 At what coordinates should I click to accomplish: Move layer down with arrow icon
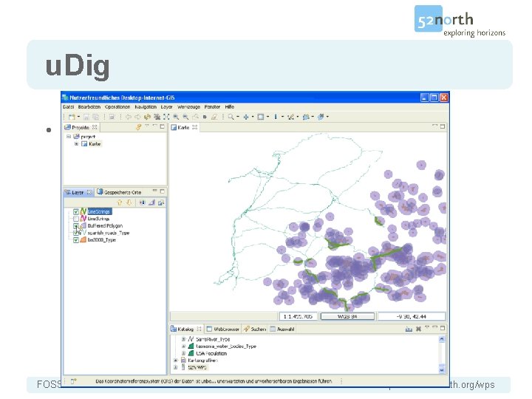129,202
